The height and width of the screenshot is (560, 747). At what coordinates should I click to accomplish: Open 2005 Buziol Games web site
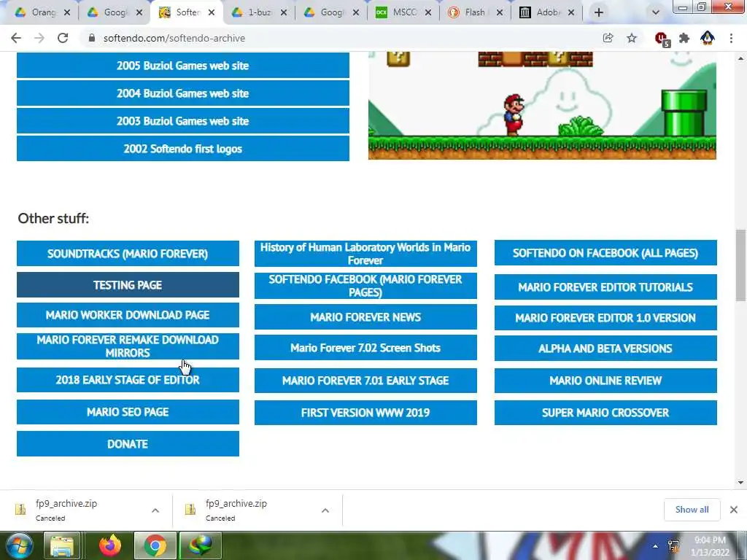pyautogui.click(x=183, y=65)
